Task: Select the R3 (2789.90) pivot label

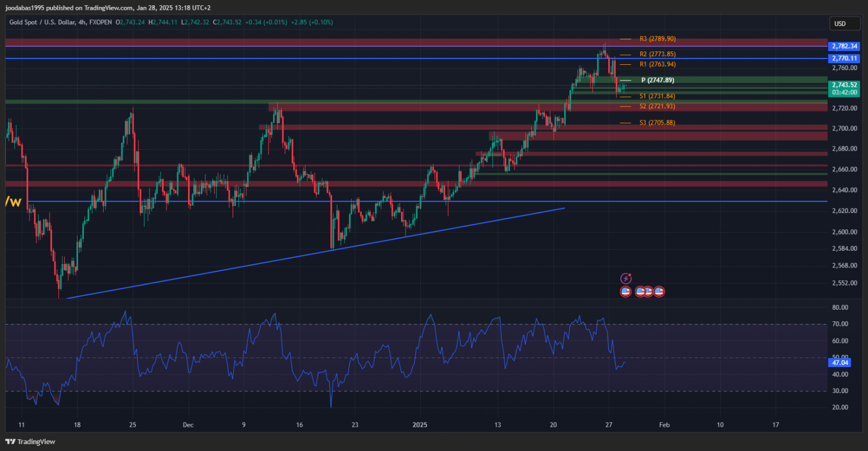Action: (657, 39)
